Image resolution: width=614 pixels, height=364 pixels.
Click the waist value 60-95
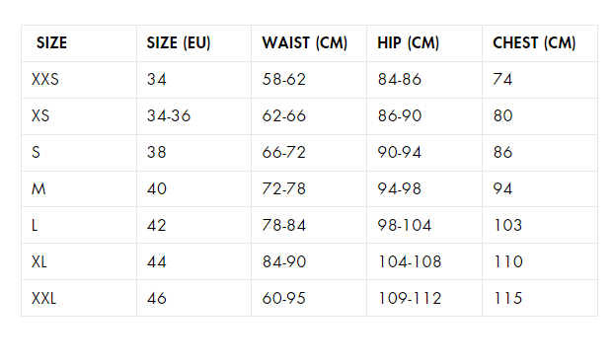point(284,298)
